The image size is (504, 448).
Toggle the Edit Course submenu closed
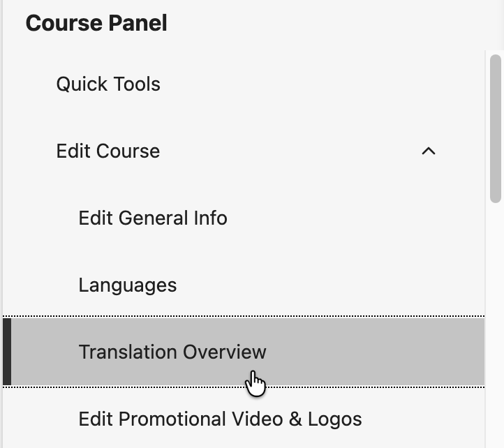(429, 151)
